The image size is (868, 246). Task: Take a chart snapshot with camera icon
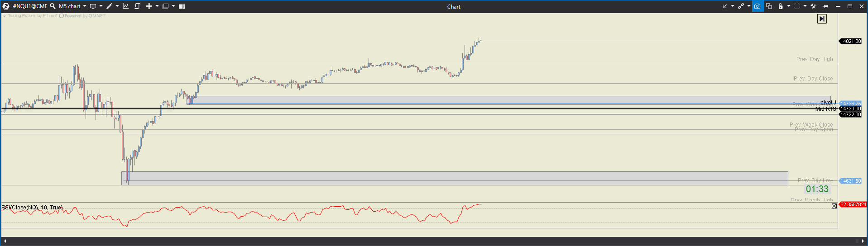coord(757,6)
